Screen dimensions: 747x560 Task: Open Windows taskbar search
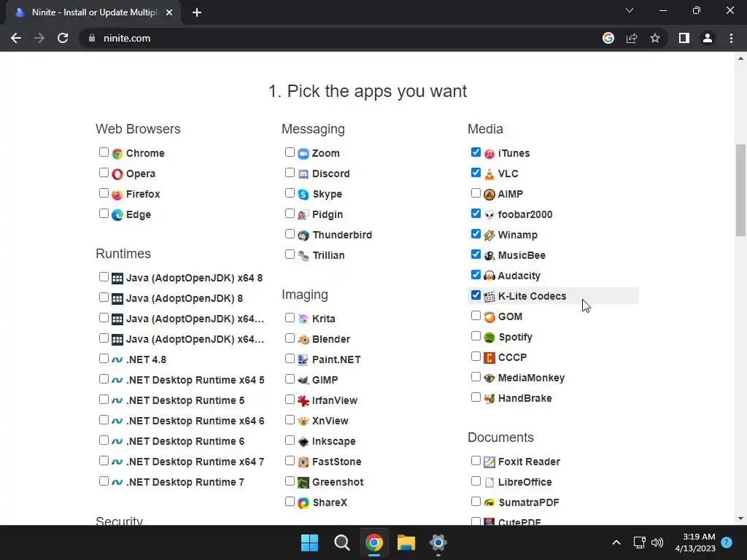pos(342,542)
